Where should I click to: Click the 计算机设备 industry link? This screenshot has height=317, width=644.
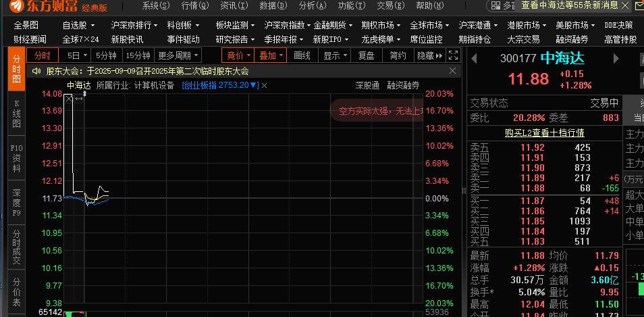(x=155, y=86)
